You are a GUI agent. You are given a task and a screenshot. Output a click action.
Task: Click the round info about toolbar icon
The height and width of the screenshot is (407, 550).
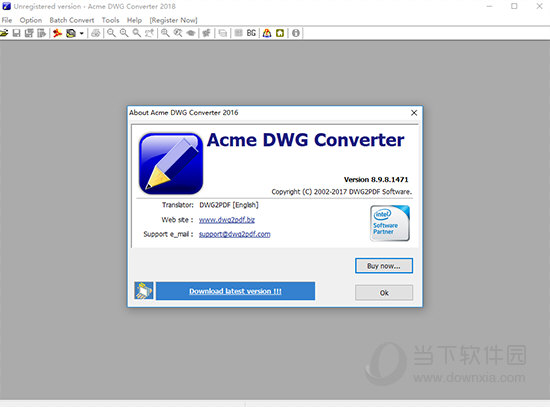coord(296,33)
